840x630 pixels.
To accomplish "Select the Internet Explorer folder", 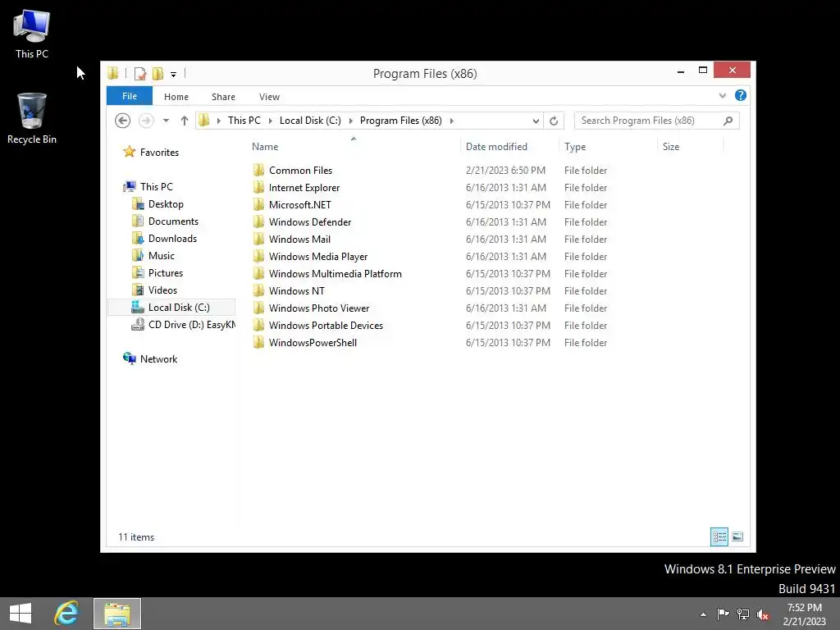I will (x=304, y=188).
